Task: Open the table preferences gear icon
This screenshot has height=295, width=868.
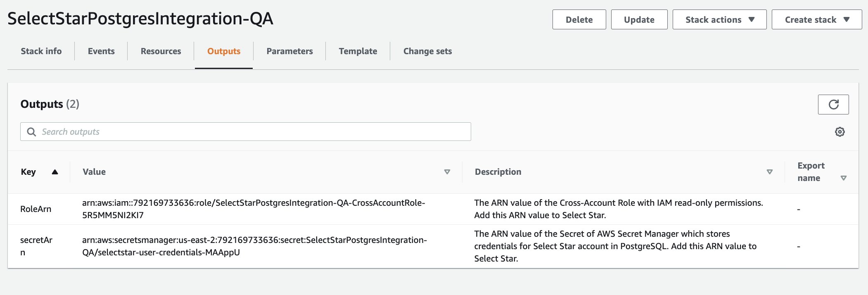Action: pos(840,132)
